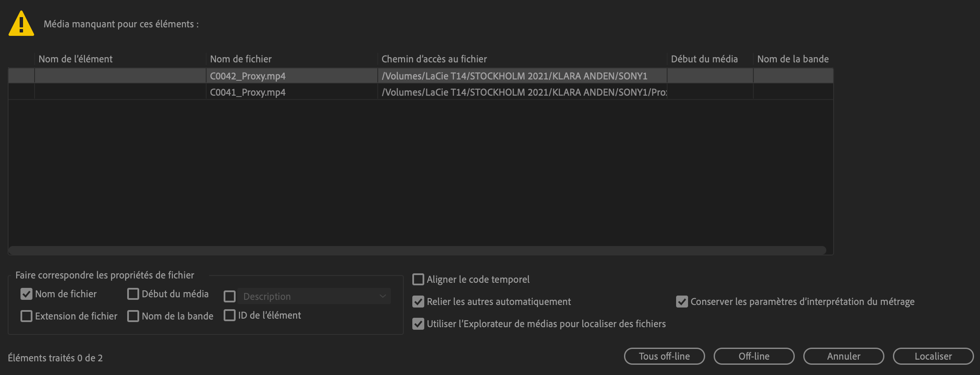This screenshot has width=980, height=375.
Task: Uncheck Conserver les paramètres d'interprétation du métrage
Action: 682,302
